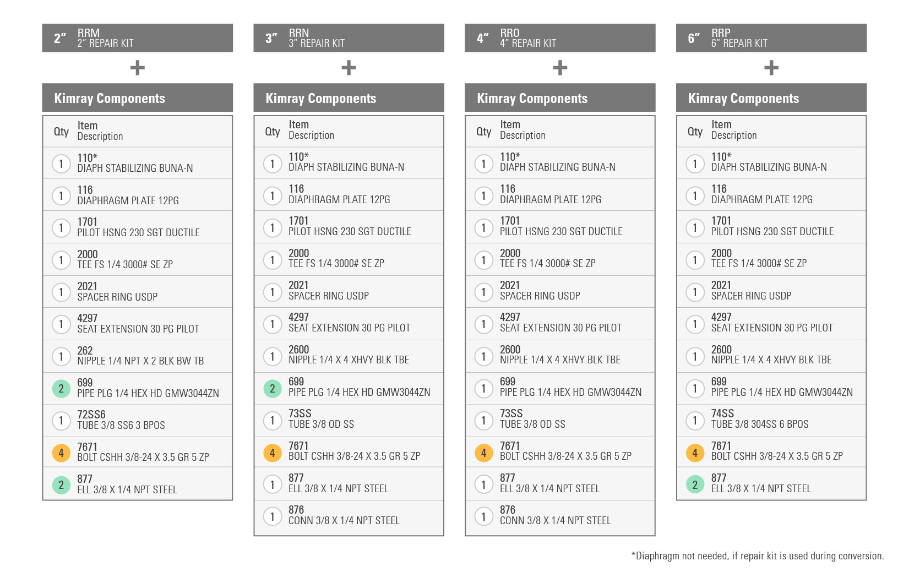This screenshot has width=909, height=588.
Task: Select the 2" RRM Repair Kit header
Action: 137,38
